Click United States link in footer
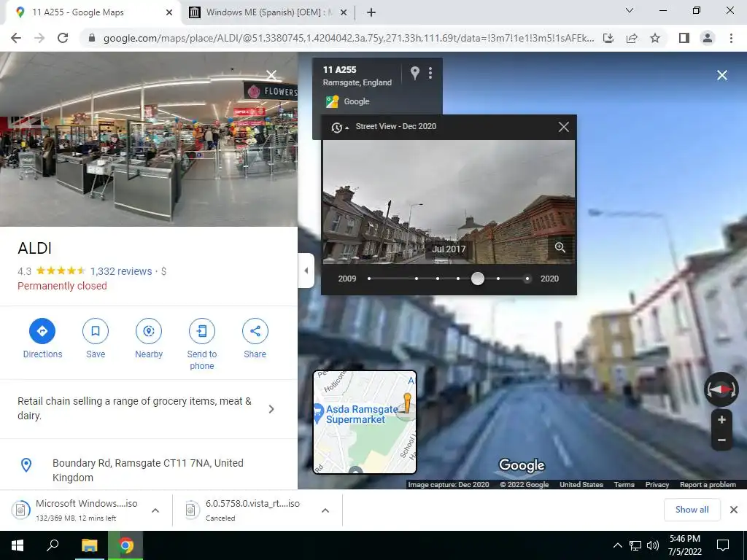This screenshot has height=560, width=747. (581, 485)
